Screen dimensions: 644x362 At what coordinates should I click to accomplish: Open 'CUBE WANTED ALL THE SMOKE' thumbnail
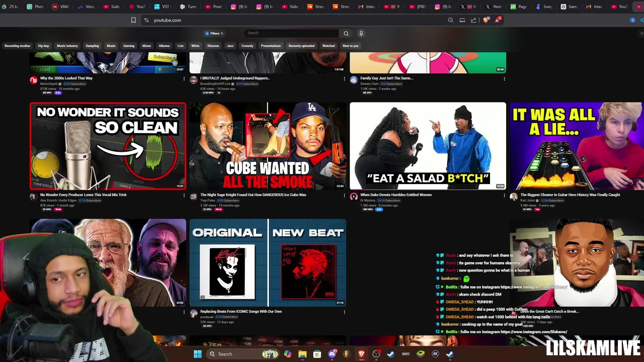click(x=268, y=146)
